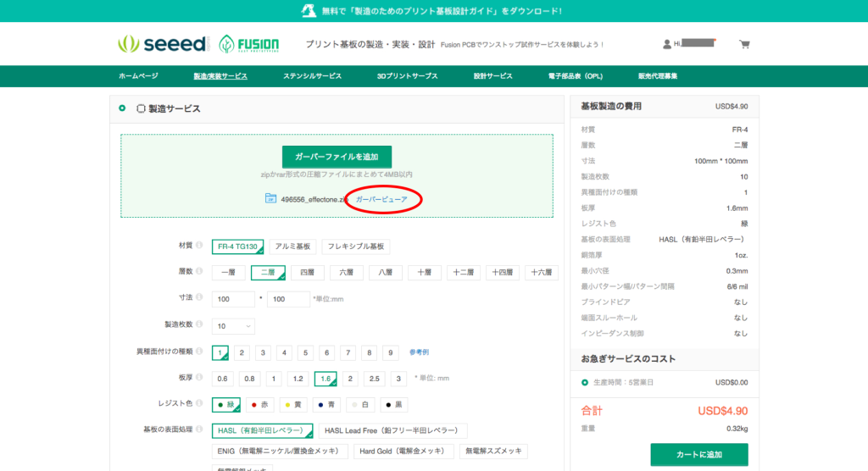The image size is (868, 471).
Task: Click the info icon next to 材質
Action: tap(199, 247)
